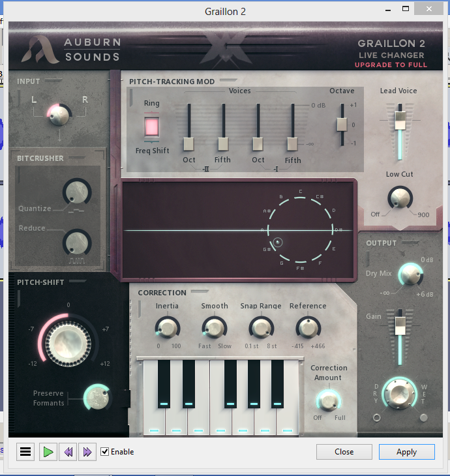Click the large Pitch-Shift knob
The height and width of the screenshot is (476, 450).
[x=68, y=344]
